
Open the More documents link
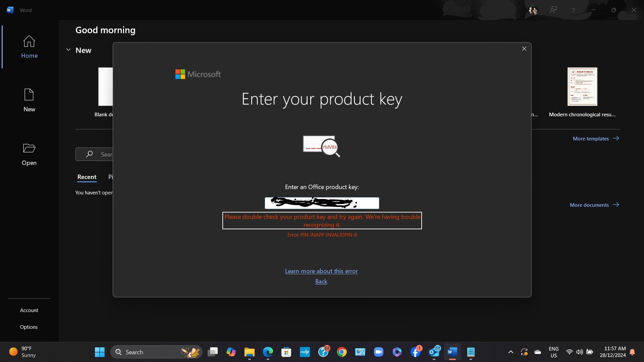click(x=594, y=205)
